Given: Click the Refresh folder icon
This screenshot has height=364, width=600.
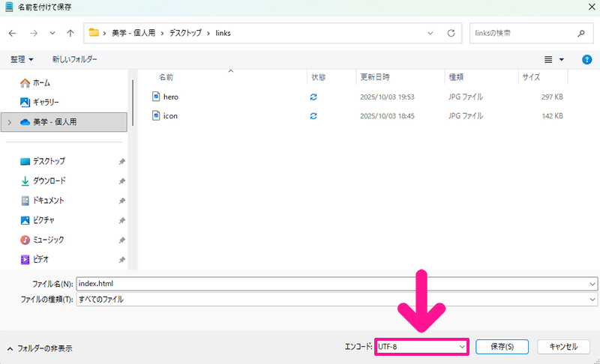Looking at the screenshot, I should (x=451, y=33).
